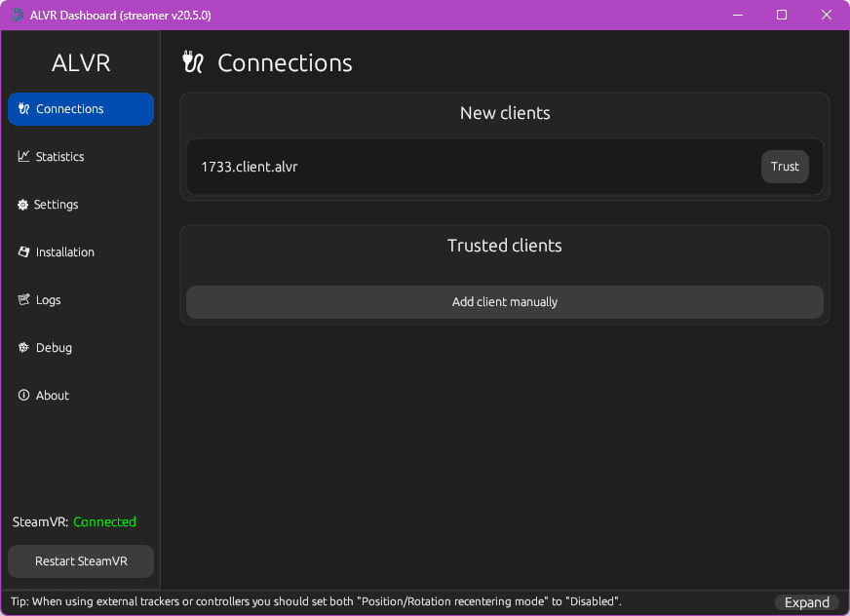Expand the tip notification bar
Image resolution: width=850 pixels, height=616 pixels.
click(x=807, y=602)
